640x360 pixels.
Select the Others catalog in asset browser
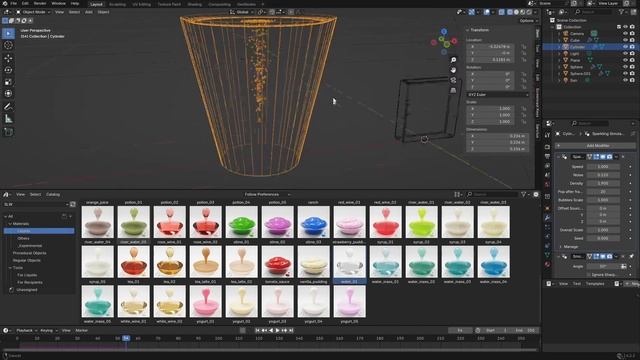[x=23, y=238]
